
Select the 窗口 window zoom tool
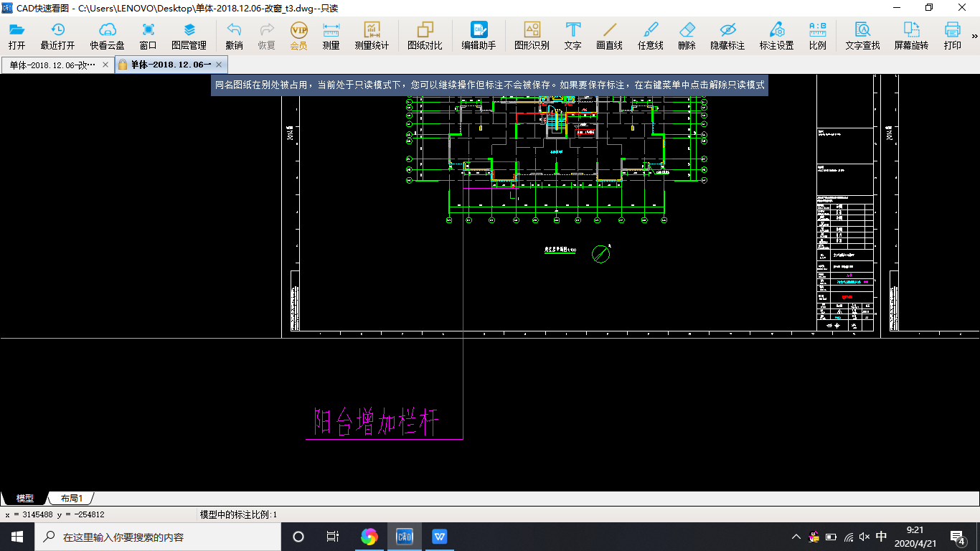click(148, 36)
